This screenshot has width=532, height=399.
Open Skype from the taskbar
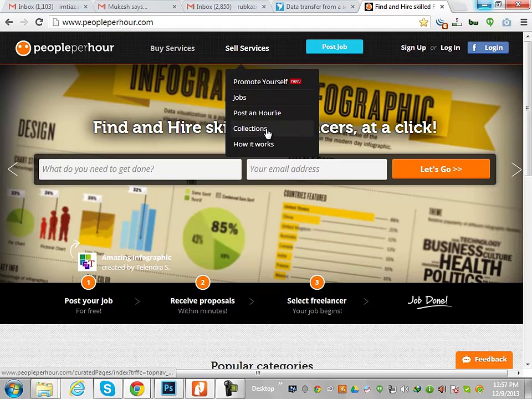[x=107, y=389]
